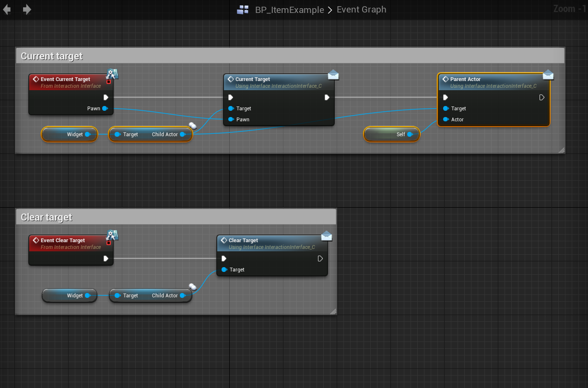Click the forward navigation arrow

[27, 10]
